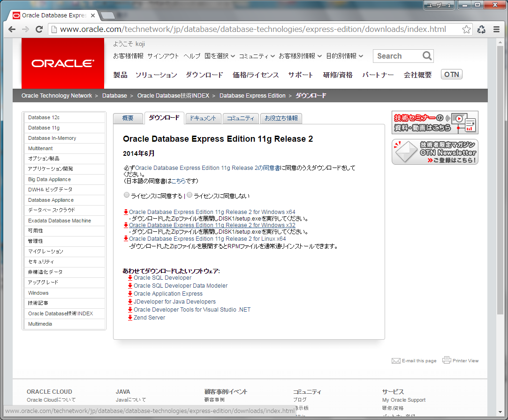Viewport: 508px width, 420px height.
Task: Click download arrow icon for Linux x64
Action: (x=126, y=239)
